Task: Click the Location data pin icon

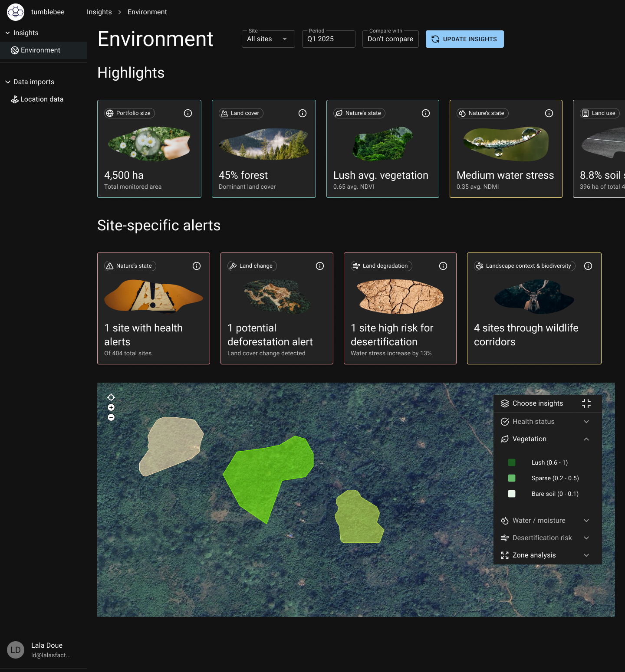Action: point(15,99)
